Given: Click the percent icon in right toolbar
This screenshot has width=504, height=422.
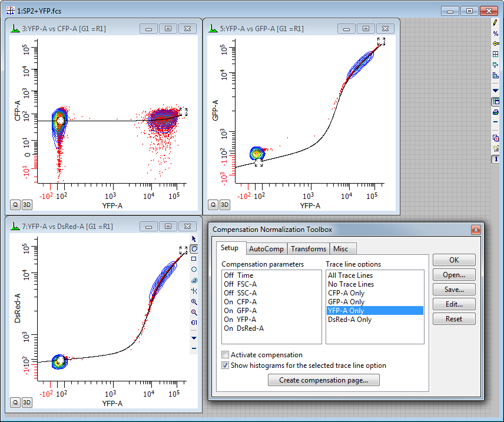Looking at the screenshot, I should [x=496, y=34].
